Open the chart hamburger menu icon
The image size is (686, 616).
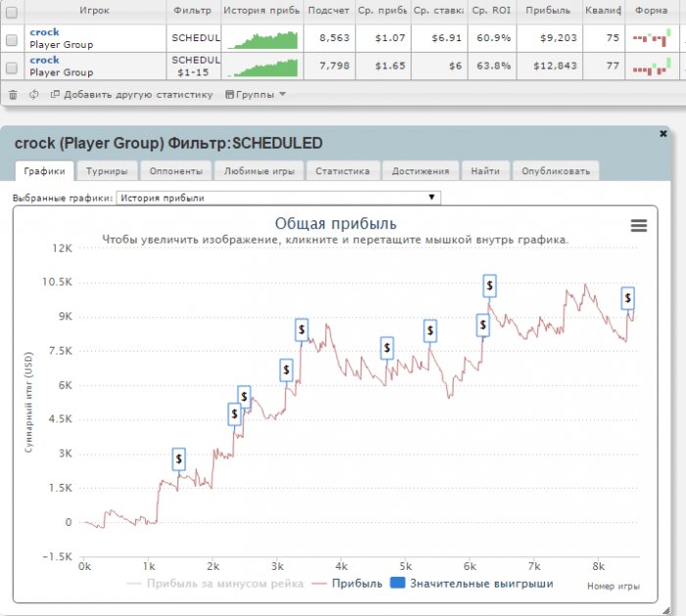click(639, 225)
